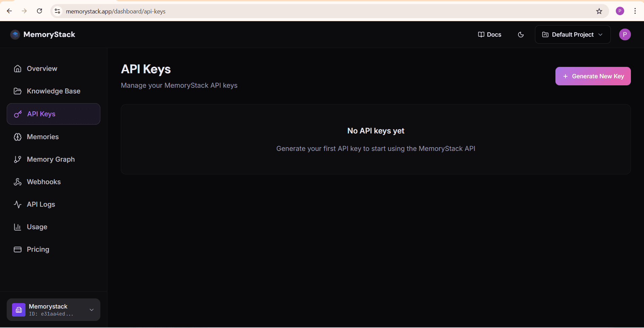This screenshot has height=328, width=644.
Task: Click the API Keys key icon
Action: pos(18,114)
